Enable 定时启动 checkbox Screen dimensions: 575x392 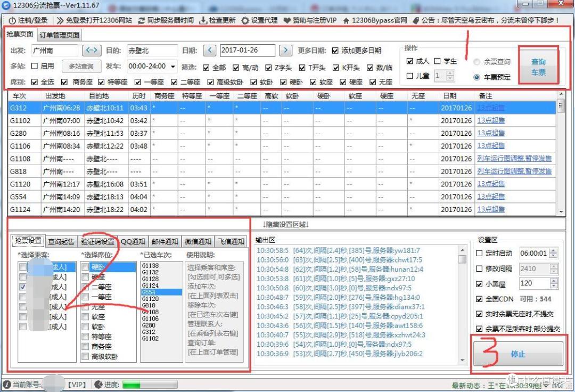tap(479, 253)
